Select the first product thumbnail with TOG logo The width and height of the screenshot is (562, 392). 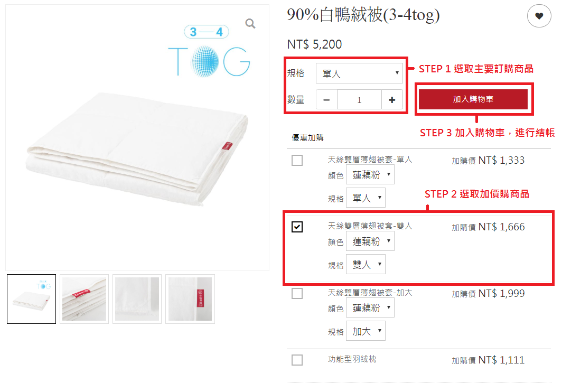coord(32,299)
